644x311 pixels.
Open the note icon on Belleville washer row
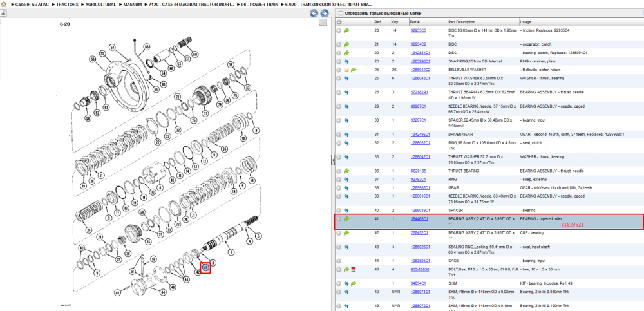346,70
